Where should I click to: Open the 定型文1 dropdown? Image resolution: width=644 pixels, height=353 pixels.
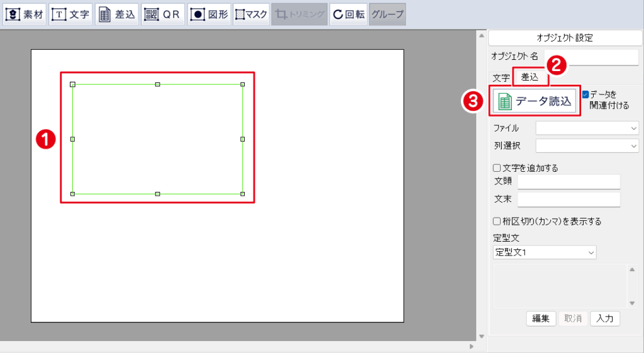pos(545,252)
